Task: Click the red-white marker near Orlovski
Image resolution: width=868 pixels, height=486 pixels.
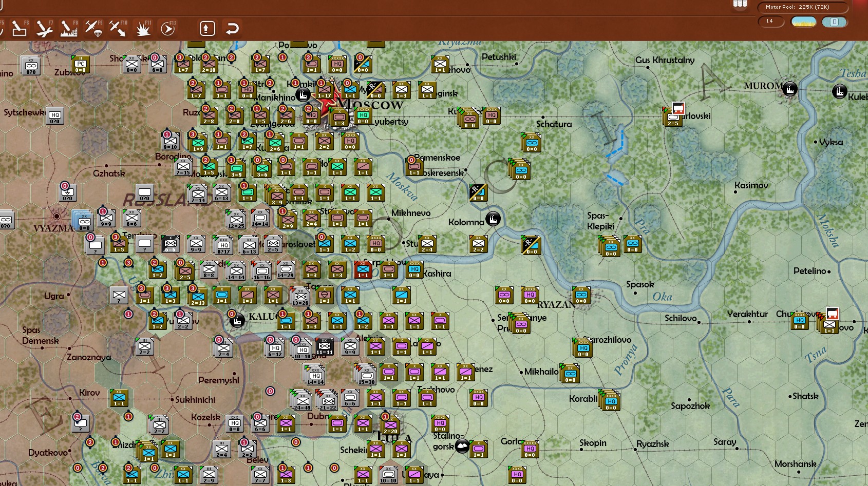Action: click(678, 108)
